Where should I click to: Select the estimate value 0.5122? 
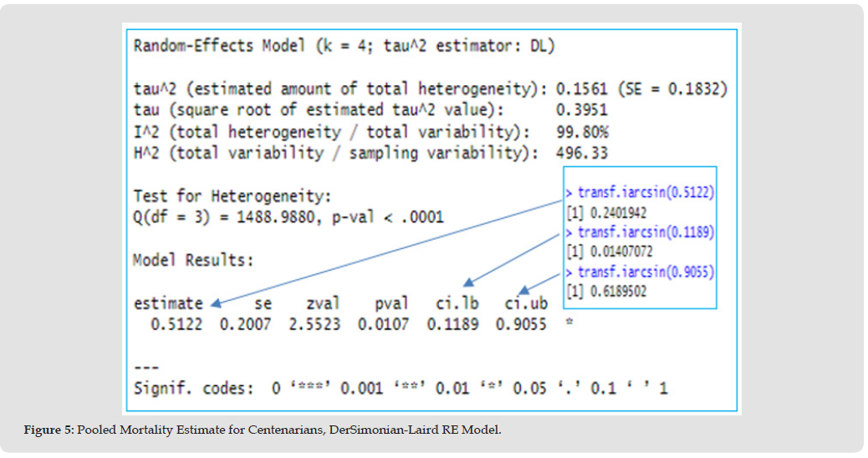tap(176, 324)
